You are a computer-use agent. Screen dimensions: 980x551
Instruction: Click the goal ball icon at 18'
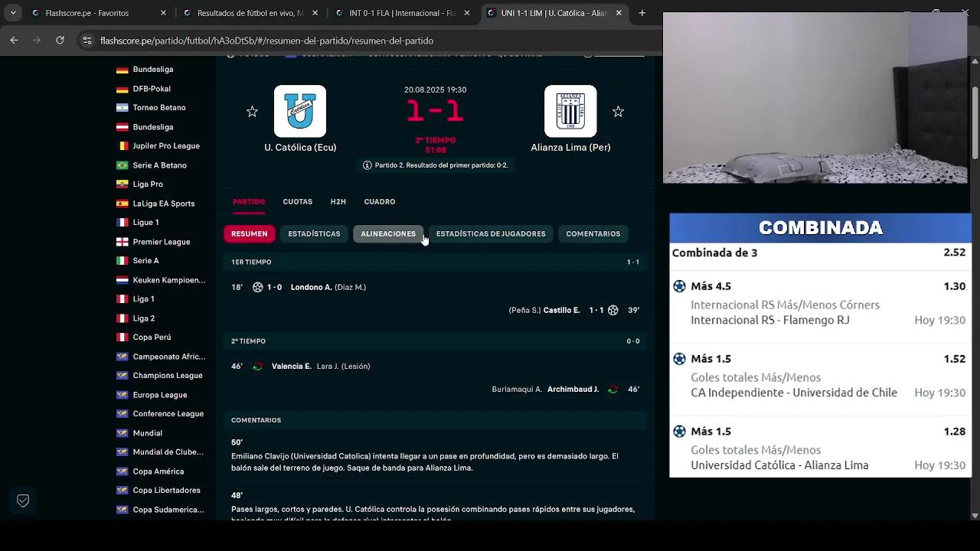pos(257,287)
